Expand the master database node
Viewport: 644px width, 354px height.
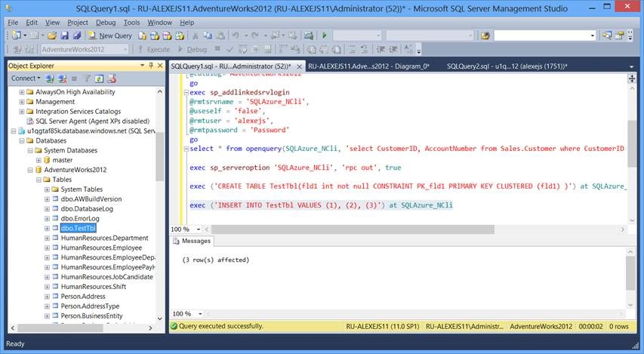tap(39, 160)
